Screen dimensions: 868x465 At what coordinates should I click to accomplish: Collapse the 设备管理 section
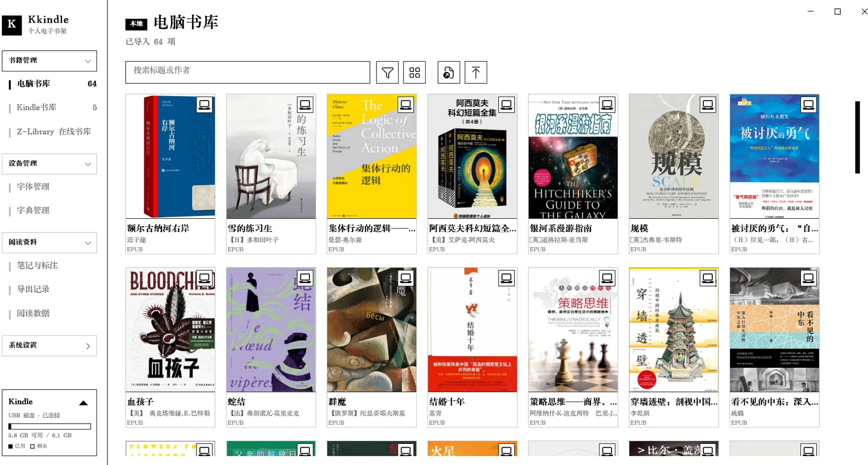pos(49,164)
